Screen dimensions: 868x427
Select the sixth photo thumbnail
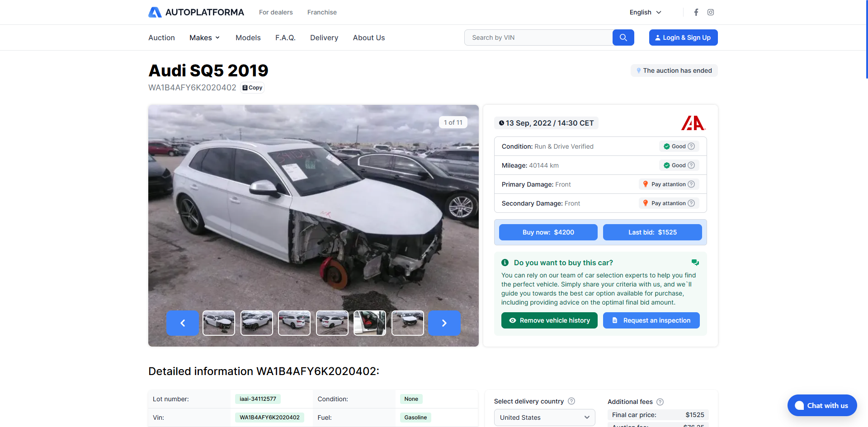pos(408,323)
